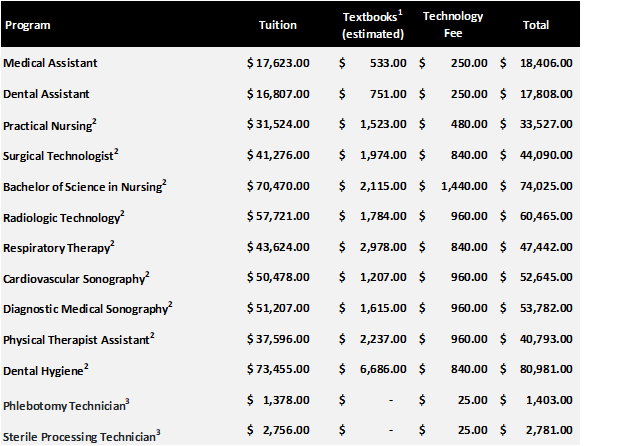Click the Technology Fee column header
This screenshot has height=446, width=624.
(x=453, y=25)
